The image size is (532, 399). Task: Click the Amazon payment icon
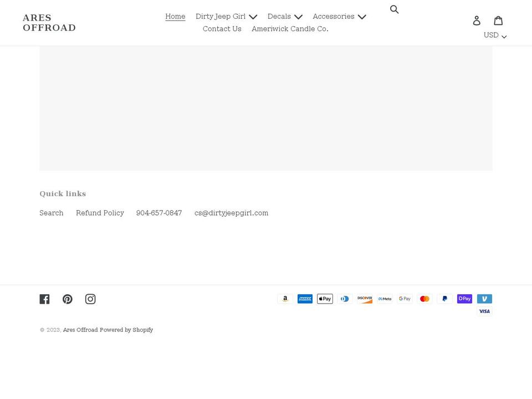point(285,299)
